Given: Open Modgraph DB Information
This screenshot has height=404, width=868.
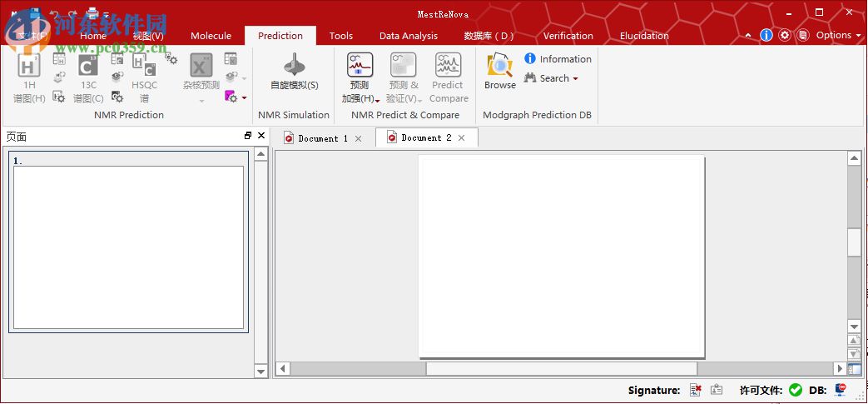Looking at the screenshot, I should click(x=558, y=59).
